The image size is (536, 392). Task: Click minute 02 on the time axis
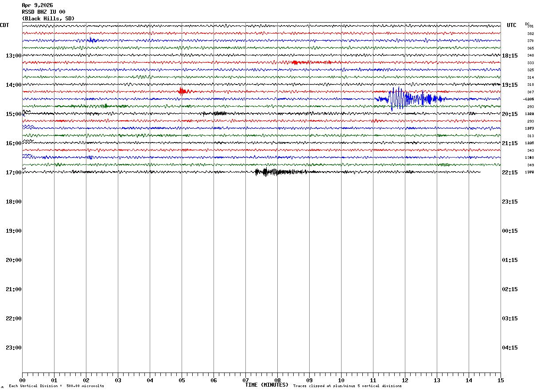click(86, 380)
